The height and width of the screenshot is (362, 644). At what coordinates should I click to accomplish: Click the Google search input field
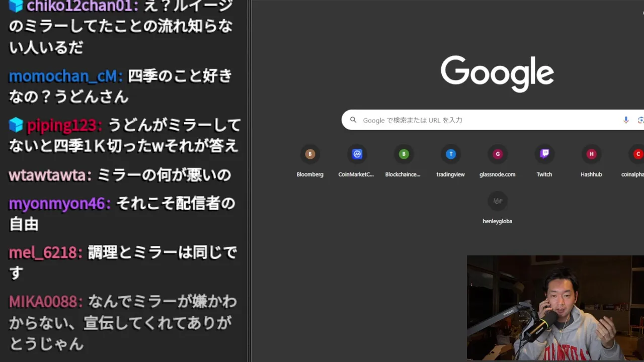point(492,120)
